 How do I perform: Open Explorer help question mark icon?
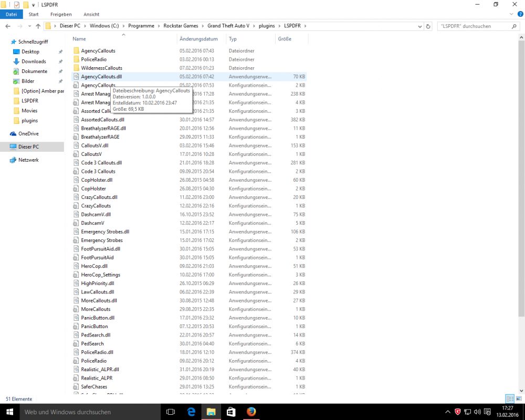click(520, 14)
